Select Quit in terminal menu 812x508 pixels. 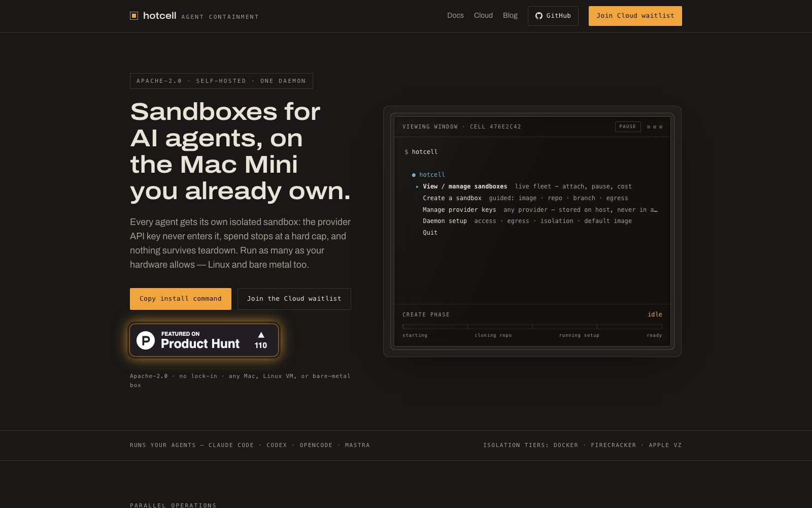430,233
